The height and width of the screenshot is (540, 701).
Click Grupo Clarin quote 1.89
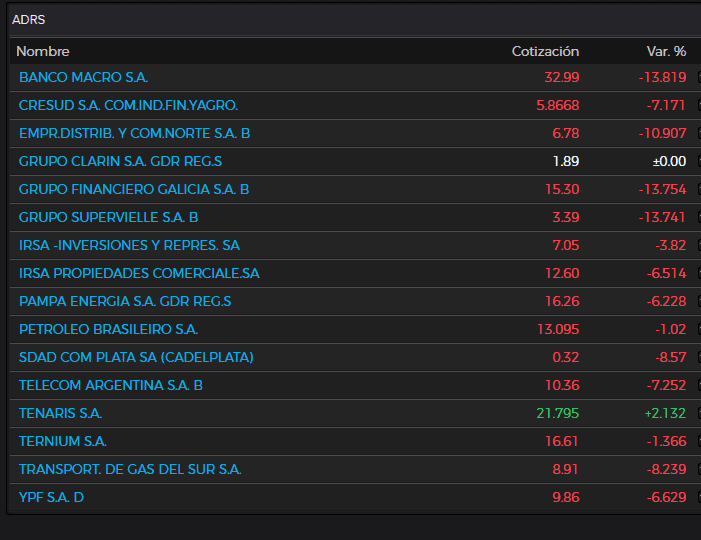[566, 161]
